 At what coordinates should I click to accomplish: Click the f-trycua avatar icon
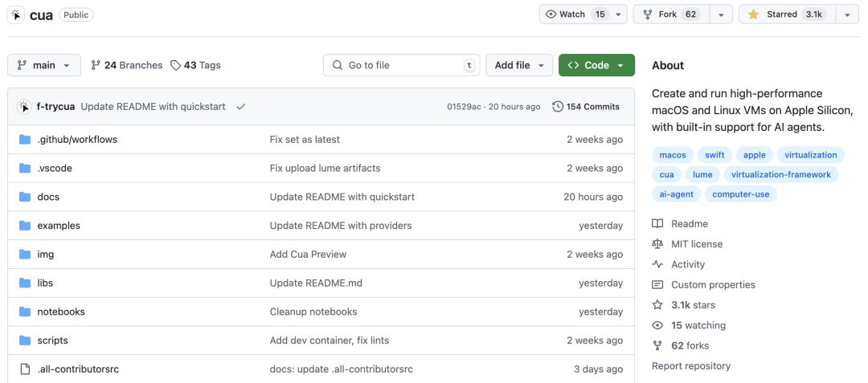[x=24, y=107]
